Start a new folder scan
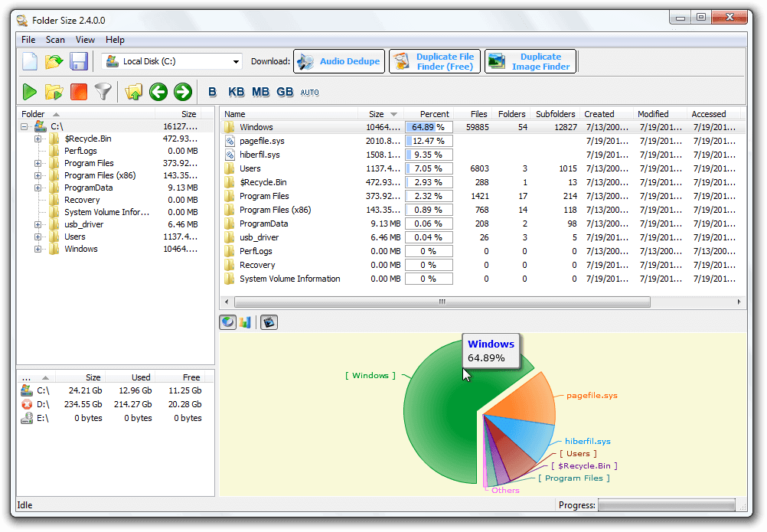The height and width of the screenshot is (532, 767). (x=30, y=92)
